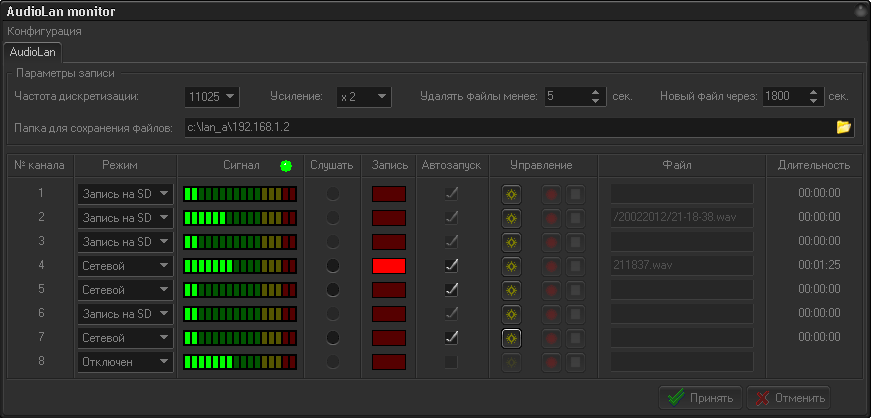Image resolution: width=872 pixels, height=418 pixels.
Task: Open mode dropdown for channel 6
Action: (125, 314)
